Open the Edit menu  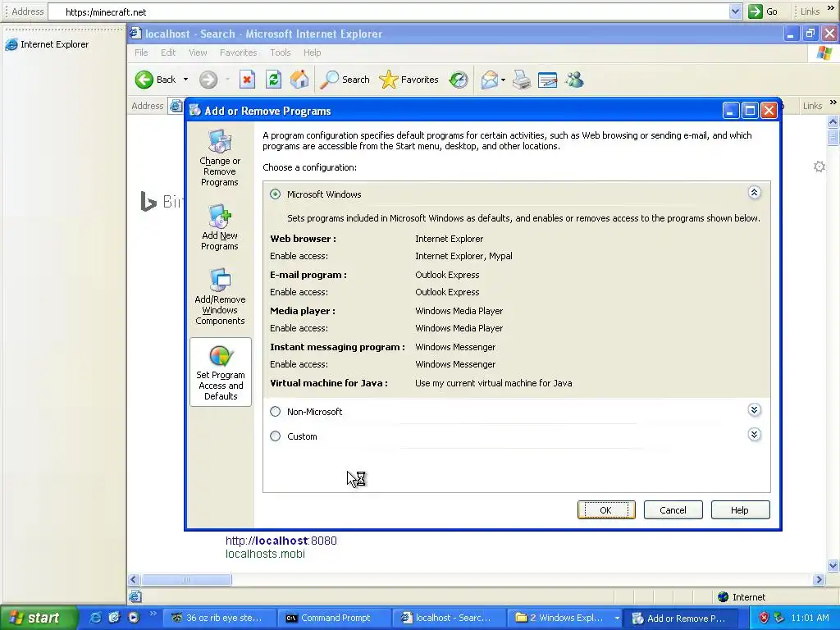pyautogui.click(x=168, y=52)
